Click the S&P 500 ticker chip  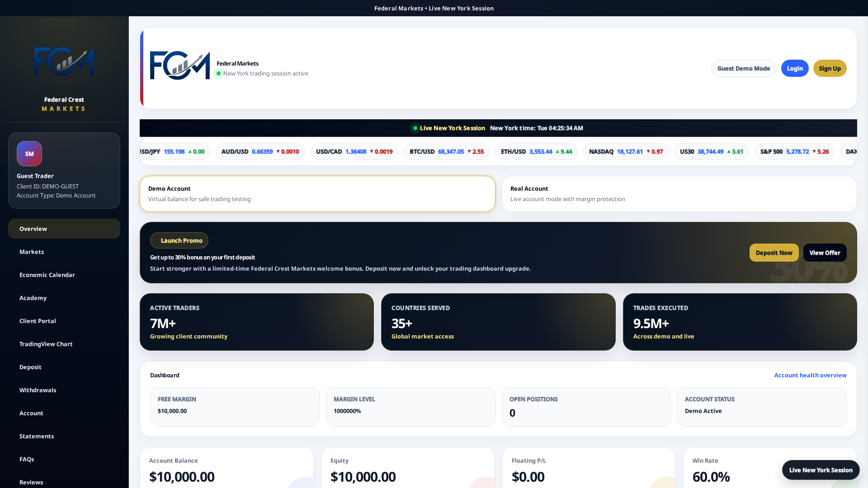point(794,151)
